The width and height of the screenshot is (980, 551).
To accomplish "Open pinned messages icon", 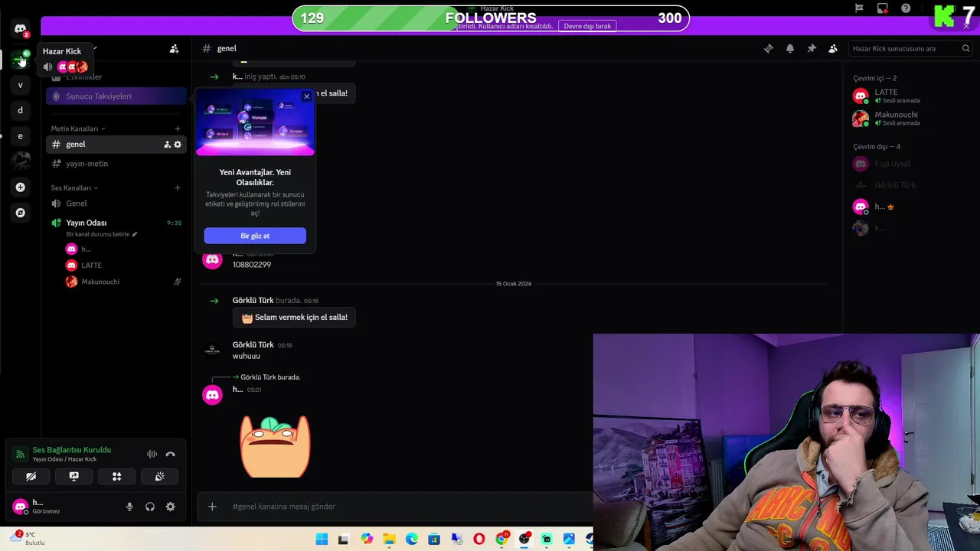I will tap(812, 49).
